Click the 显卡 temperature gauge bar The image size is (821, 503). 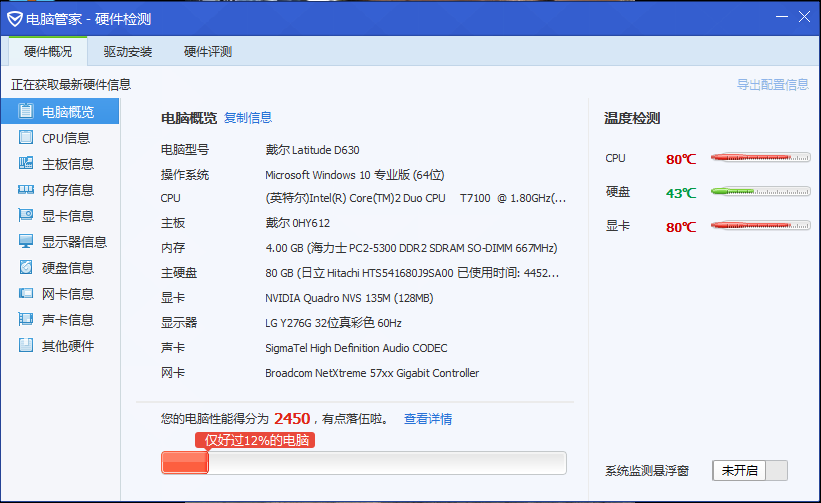point(760,226)
